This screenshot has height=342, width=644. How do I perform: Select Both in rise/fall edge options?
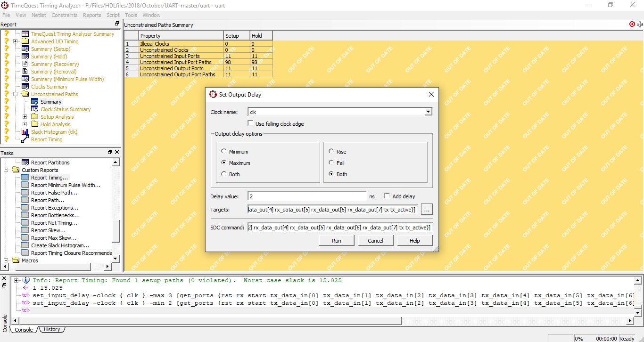click(x=331, y=174)
